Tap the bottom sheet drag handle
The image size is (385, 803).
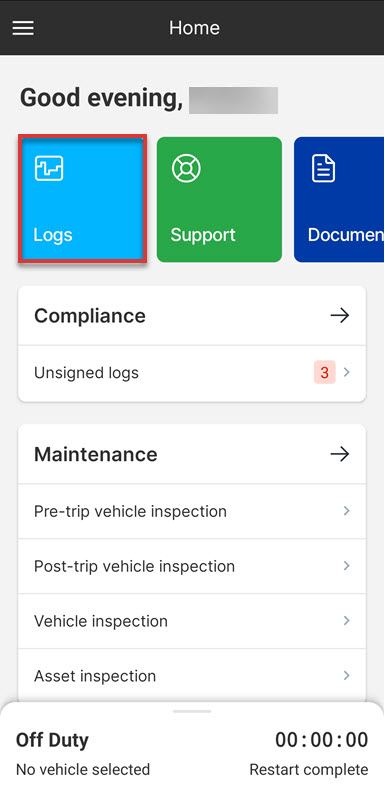point(192,711)
